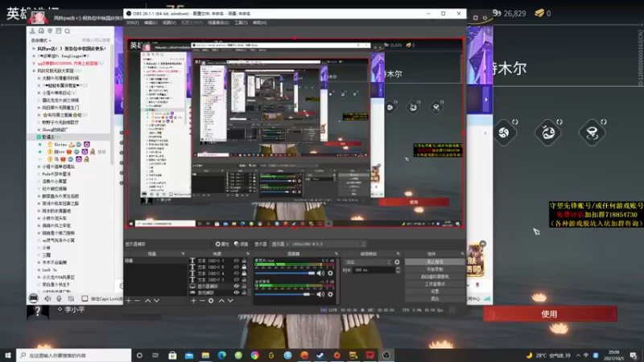Open OBS icon in the Windows taskbar
Image resolution: width=644 pixels, height=362 pixels.
(386, 355)
